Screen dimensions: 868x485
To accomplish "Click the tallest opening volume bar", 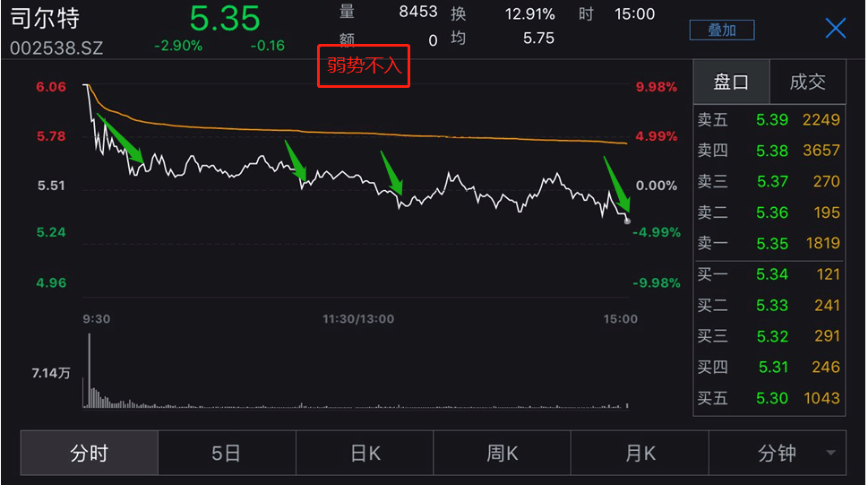I will 89,370.
